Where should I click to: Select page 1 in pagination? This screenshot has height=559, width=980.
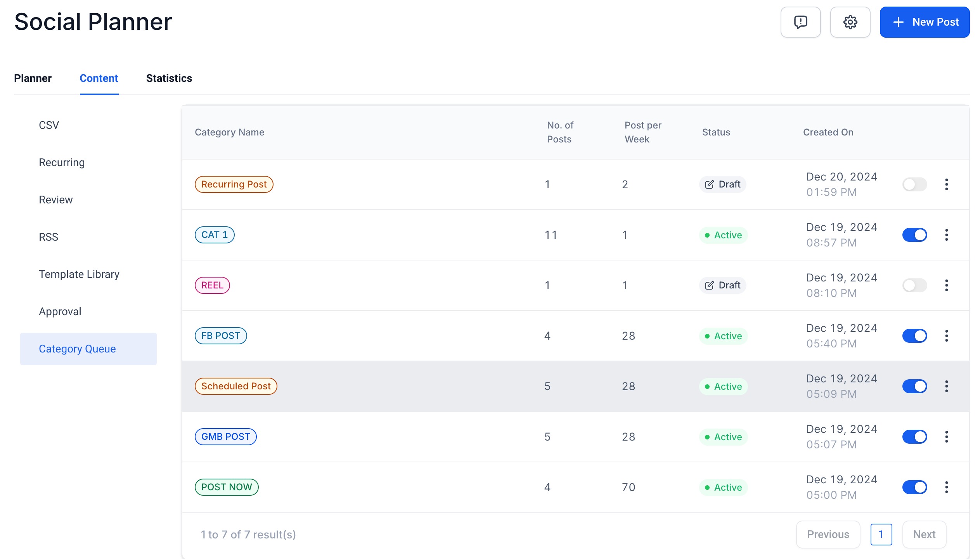pyautogui.click(x=881, y=535)
